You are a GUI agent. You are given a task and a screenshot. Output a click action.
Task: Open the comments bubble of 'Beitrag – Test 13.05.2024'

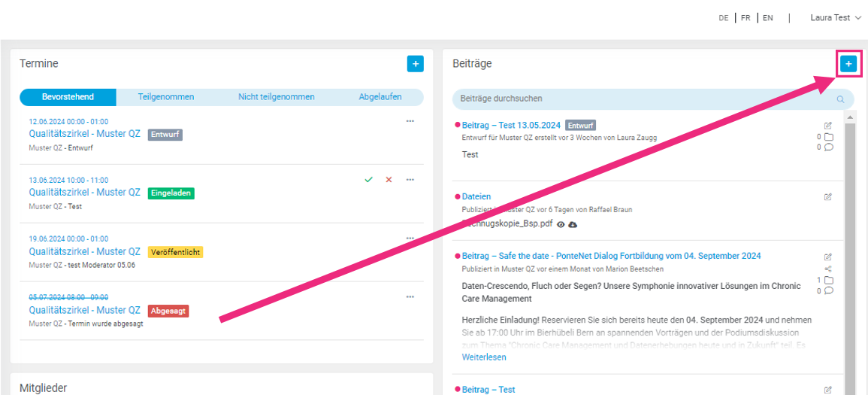(x=829, y=147)
